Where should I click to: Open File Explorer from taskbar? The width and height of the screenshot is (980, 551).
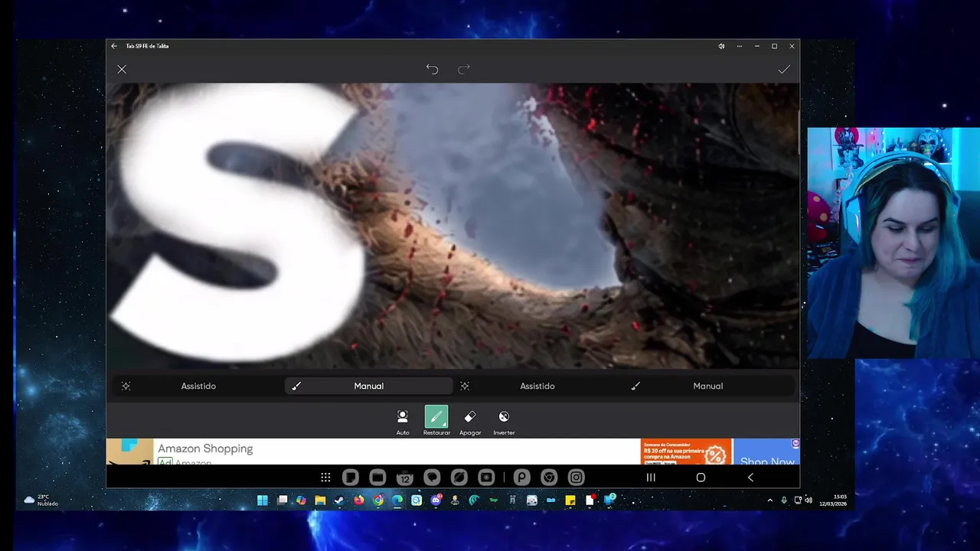(x=320, y=500)
